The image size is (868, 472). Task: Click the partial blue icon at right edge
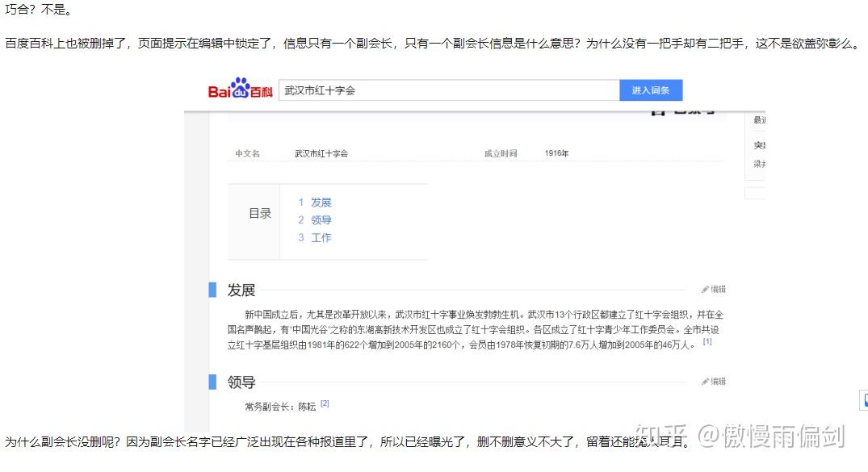(864, 400)
